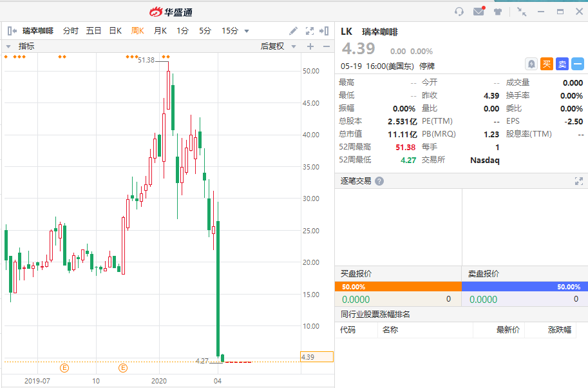Click the blue 50.00% sell ratio bar

coord(525,287)
